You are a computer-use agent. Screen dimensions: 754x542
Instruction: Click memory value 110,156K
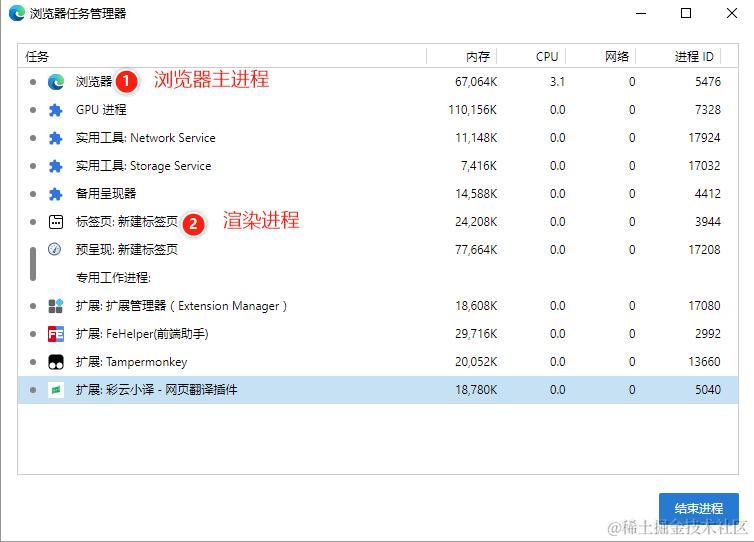pyautogui.click(x=472, y=110)
